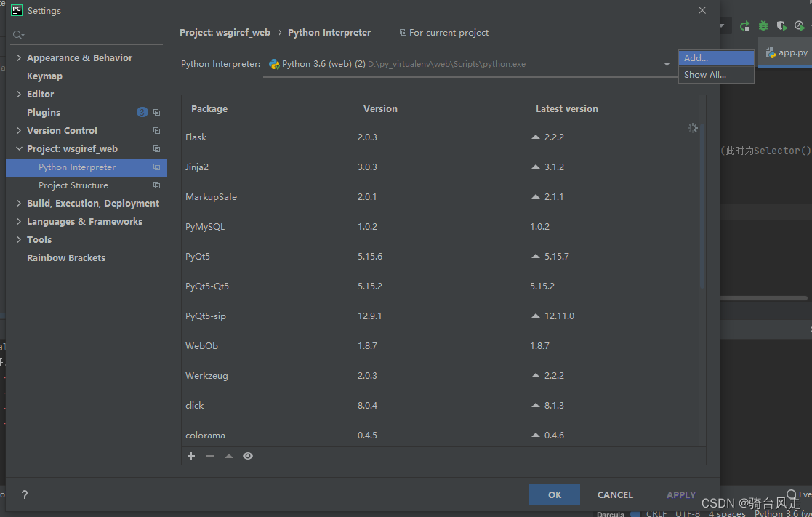Click the upgrade package arrow icon
This screenshot has height=517, width=812.
pos(228,456)
